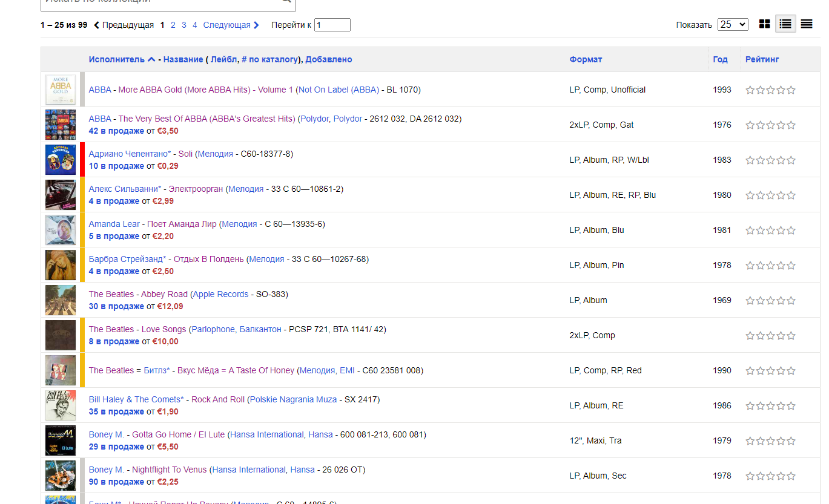The width and height of the screenshot is (829, 504).
Task: Sort the list by Год column
Action: [x=720, y=59]
